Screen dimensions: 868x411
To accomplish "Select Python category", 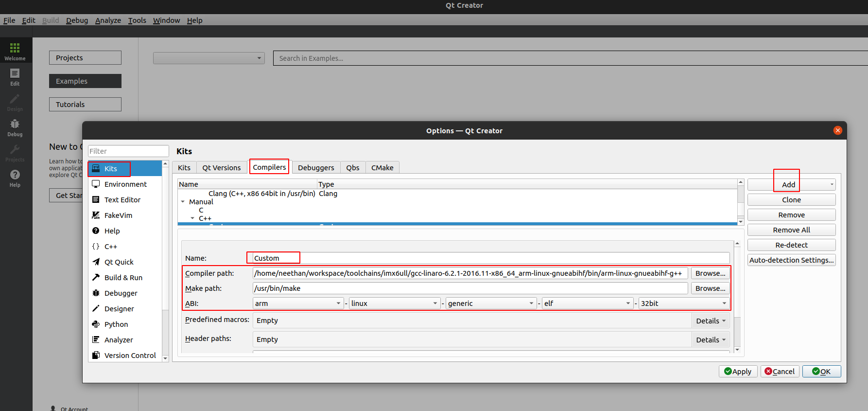I will click(125, 324).
